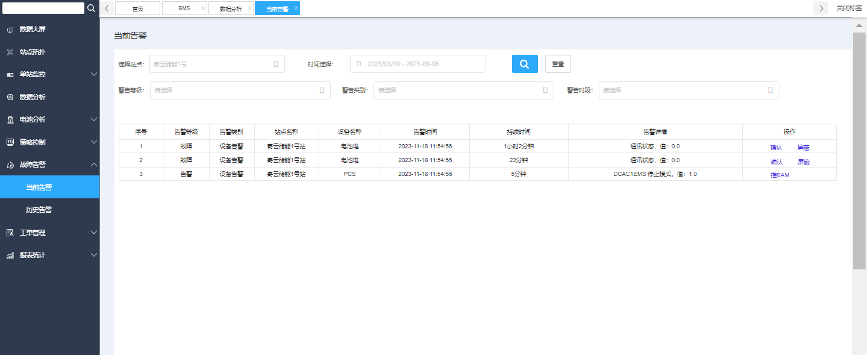Click the scrollbar up arrow
868x355 pixels.
(859, 26)
